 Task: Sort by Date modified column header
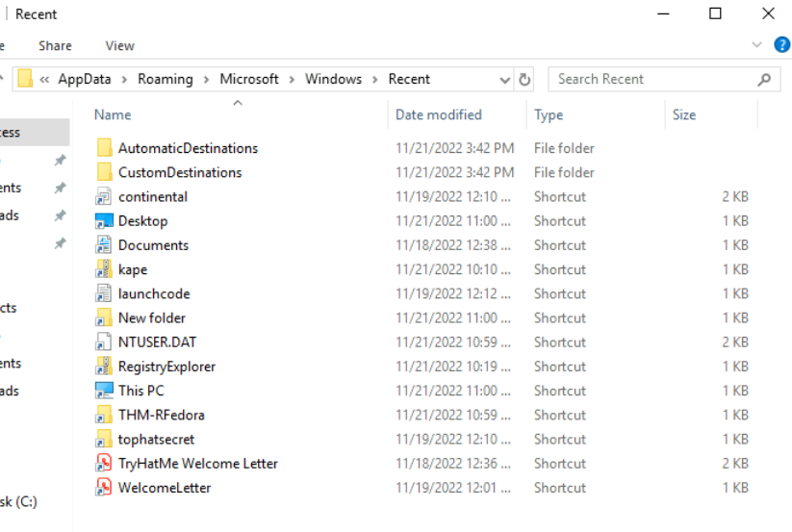[439, 114]
